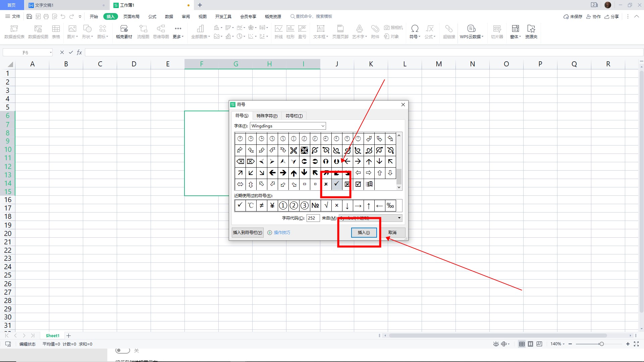This screenshot has width=644, height=362.
Task: Open the 资源夹 resource folder icon
Action: coord(531,29)
